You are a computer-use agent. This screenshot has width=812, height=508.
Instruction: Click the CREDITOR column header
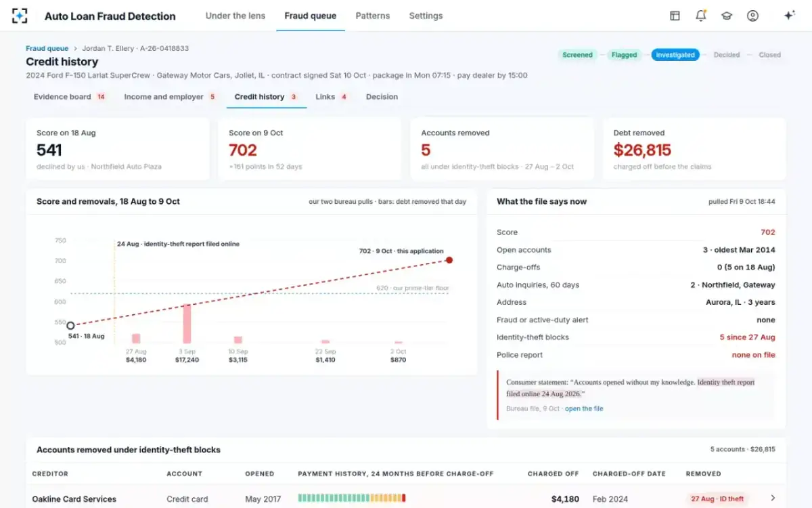coord(50,474)
